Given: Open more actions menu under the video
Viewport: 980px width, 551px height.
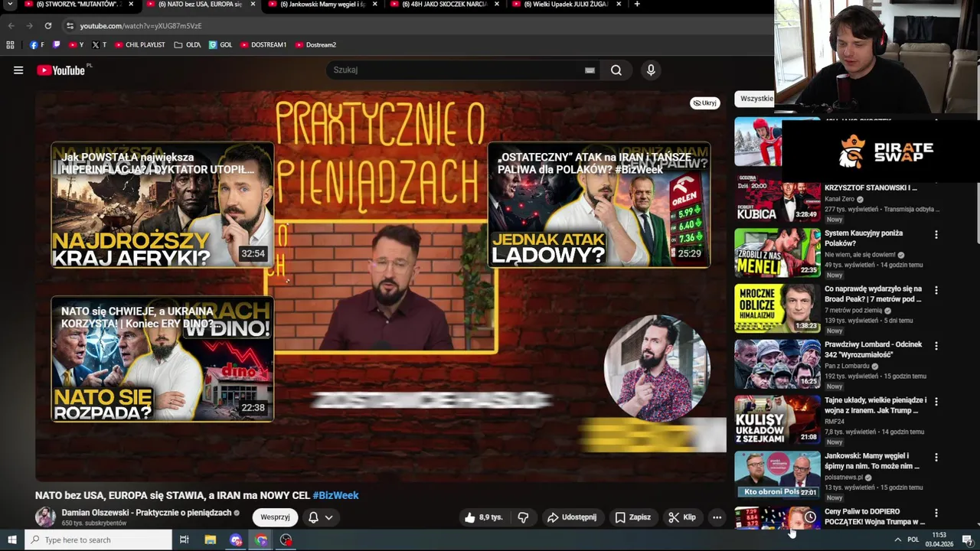Looking at the screenshot, I should pyautogui.click(x=717, y=517).
